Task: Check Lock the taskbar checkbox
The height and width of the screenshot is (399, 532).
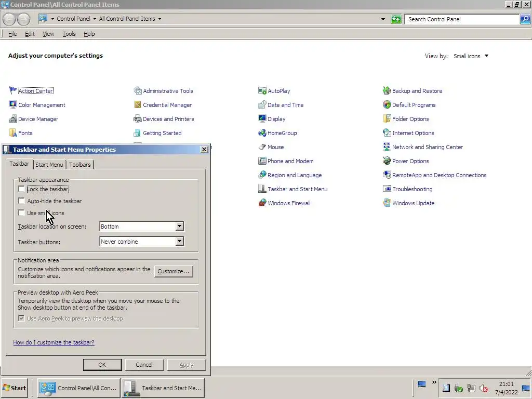Action: tap(21, 189)
